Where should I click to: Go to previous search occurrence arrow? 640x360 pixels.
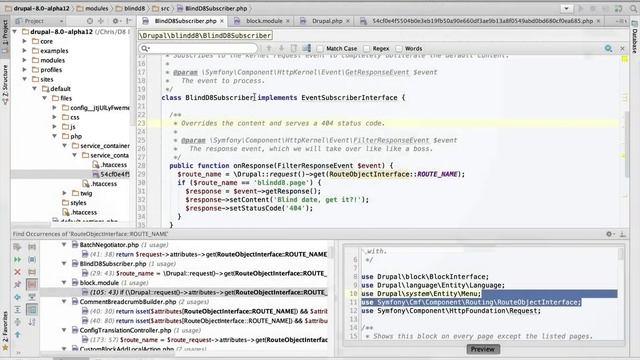(269, 48)
